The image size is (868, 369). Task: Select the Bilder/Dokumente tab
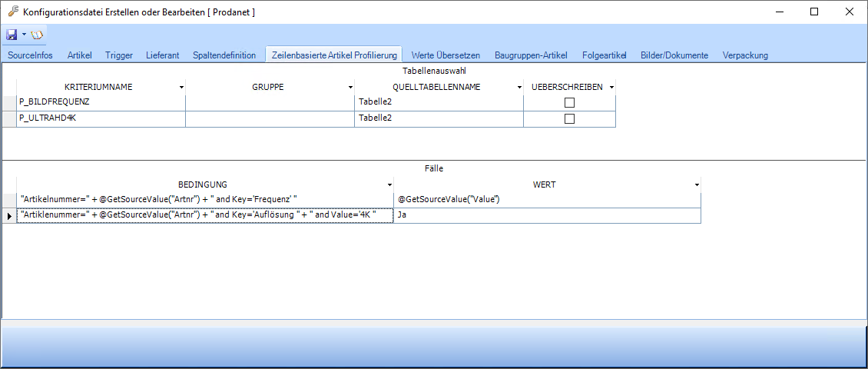point(674,55)
